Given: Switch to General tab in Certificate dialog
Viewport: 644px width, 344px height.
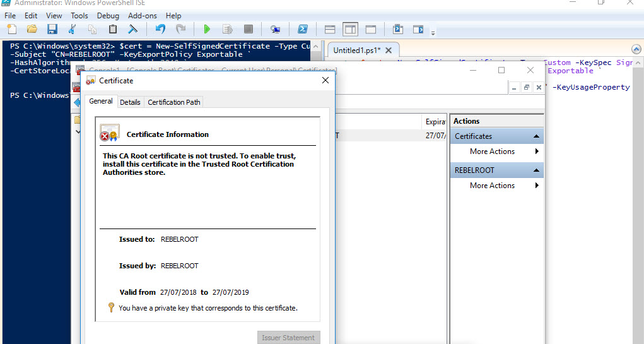Looking at the screenshot, I should tap(101, 101).
